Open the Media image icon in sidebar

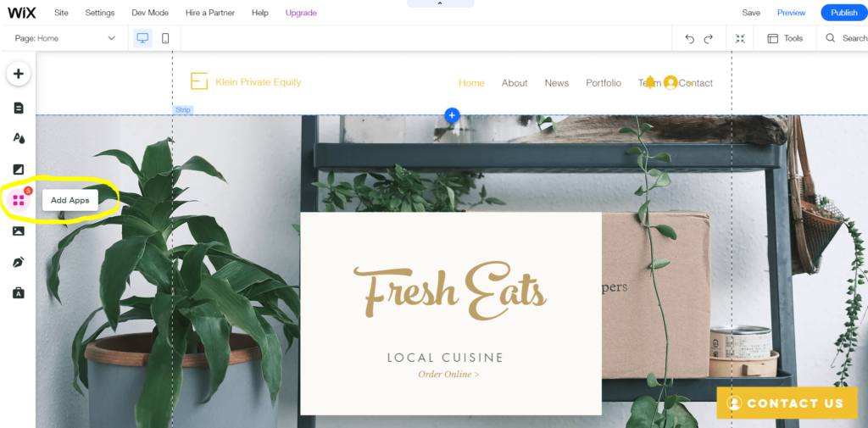click(19, 231)
